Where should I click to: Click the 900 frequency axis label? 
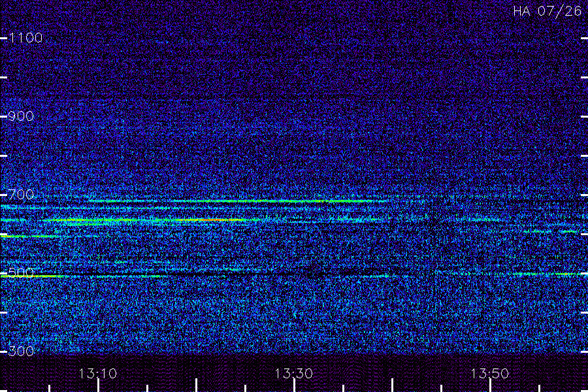(21, 116)
